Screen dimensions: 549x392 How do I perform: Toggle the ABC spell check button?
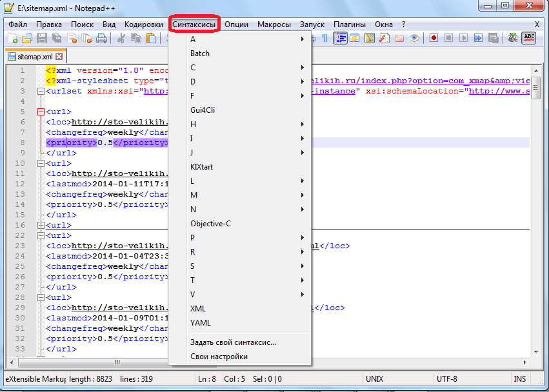click(528, 39)
